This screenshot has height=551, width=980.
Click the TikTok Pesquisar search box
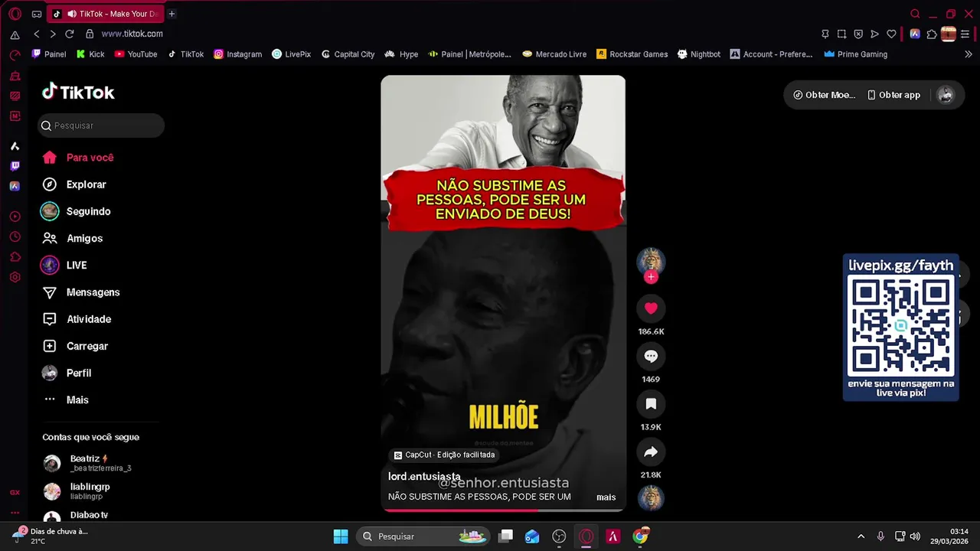100,126
